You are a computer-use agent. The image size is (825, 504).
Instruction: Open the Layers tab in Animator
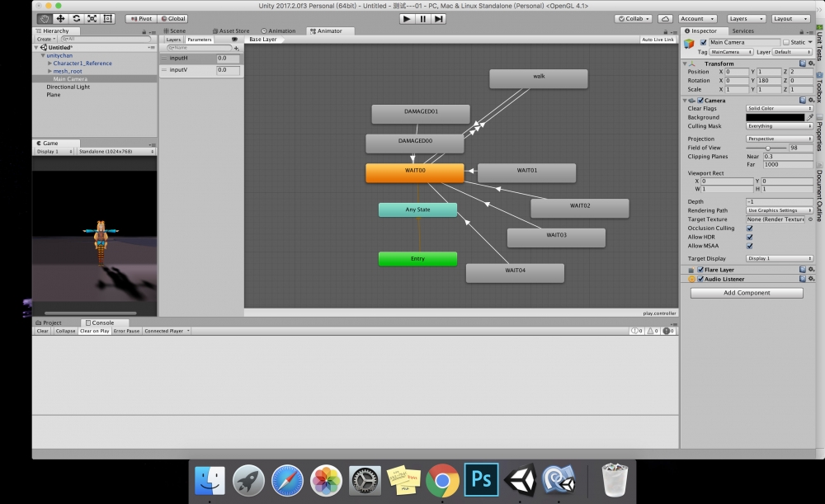click(x=173, y=40)
